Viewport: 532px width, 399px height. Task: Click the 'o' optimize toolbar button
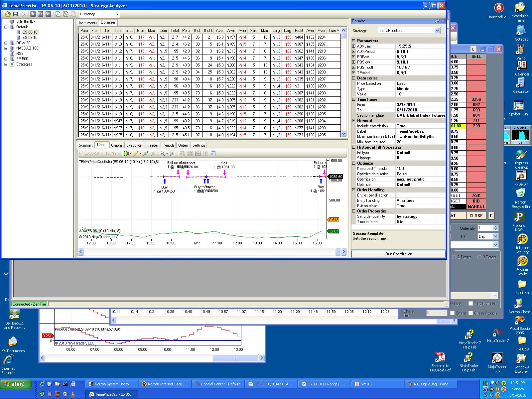41,14
